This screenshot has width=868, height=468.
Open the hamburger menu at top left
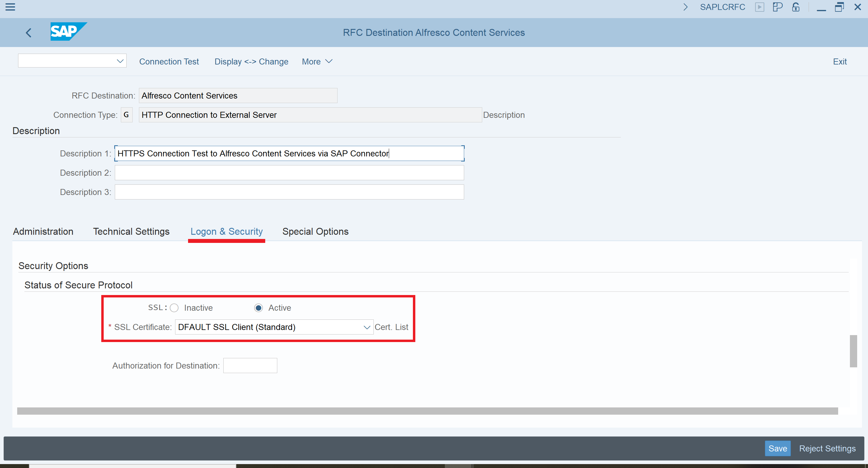coord(11,7)
